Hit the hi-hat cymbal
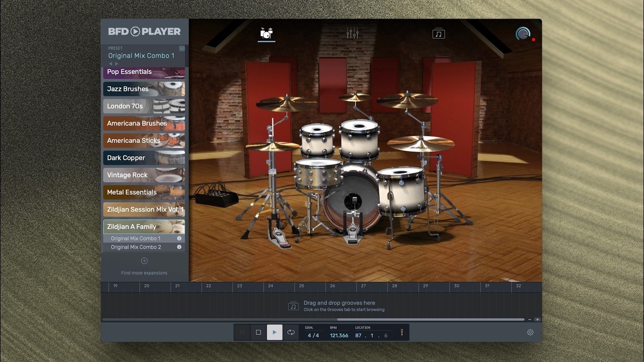The image size is (644, 362). tap(272, 146)
